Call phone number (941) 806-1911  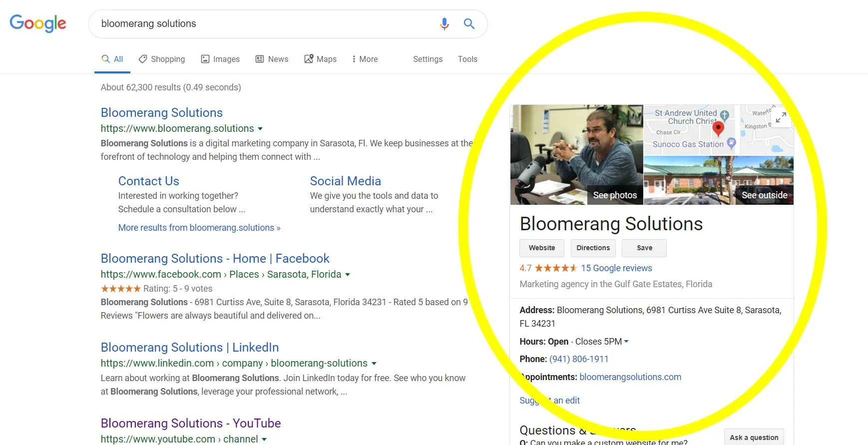579,359
